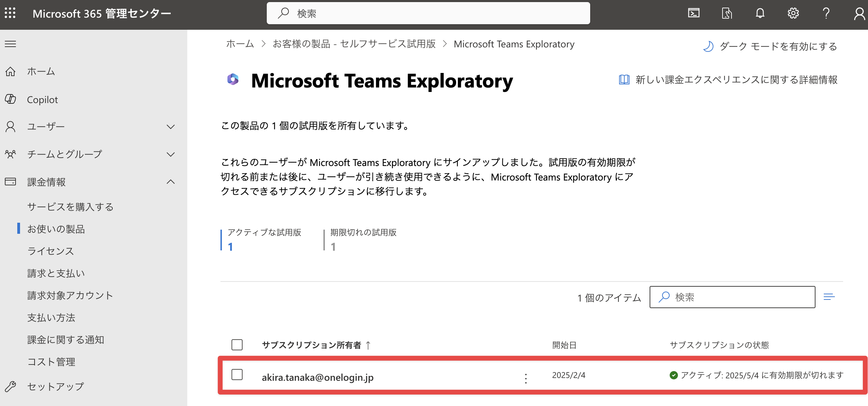Open サービスを購入する in sidebar
Image resolution: width=868 pixels, height=406 pixels.
(70, 207)
